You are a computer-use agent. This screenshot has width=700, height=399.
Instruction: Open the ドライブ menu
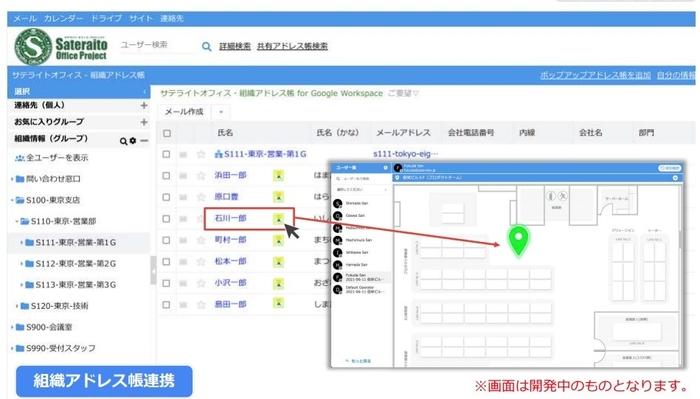coord(106,19)
